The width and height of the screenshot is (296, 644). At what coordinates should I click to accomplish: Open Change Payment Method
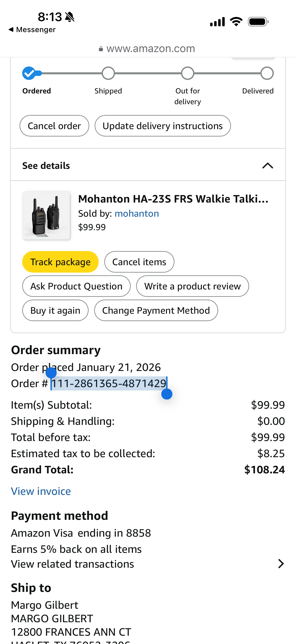pyautogui.click(x=156, y=310)
